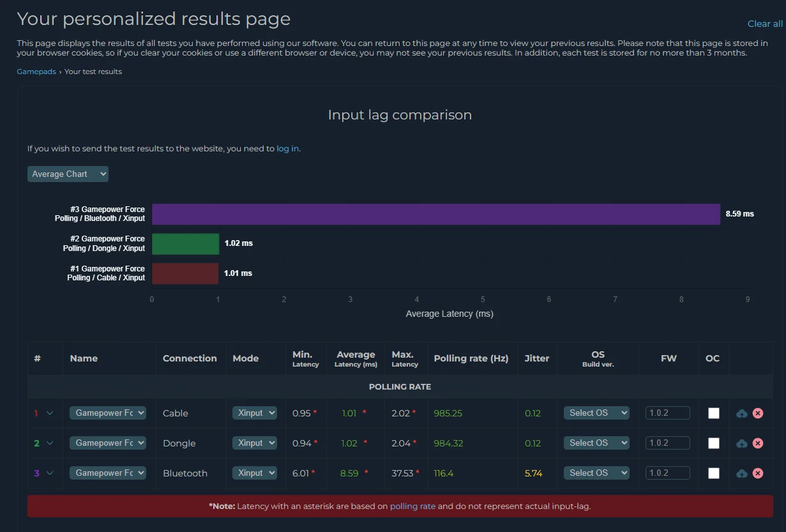Expand row 1 details chevron
The image size is (786, 532).
pos(50,413)
